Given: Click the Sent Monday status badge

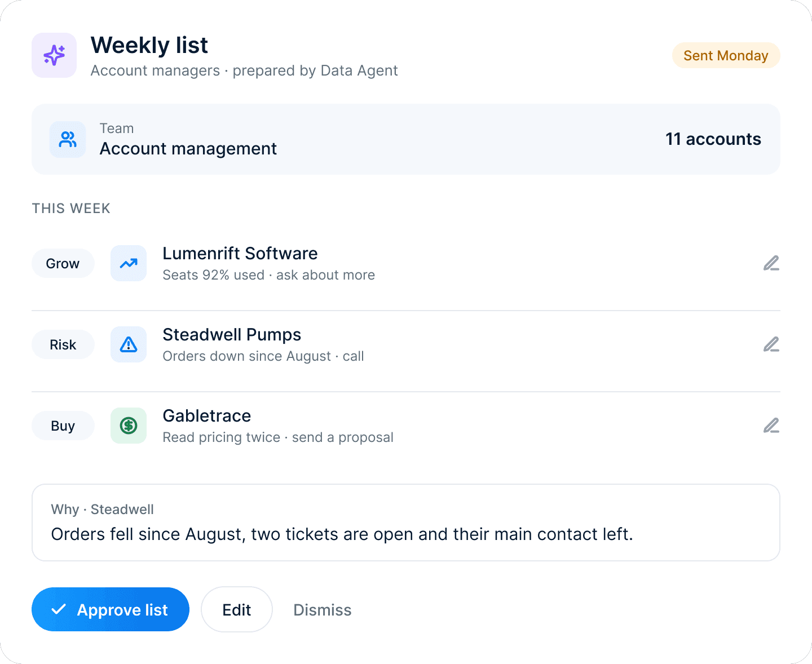Looking at the screenshot, I should [x=726, y=55].
